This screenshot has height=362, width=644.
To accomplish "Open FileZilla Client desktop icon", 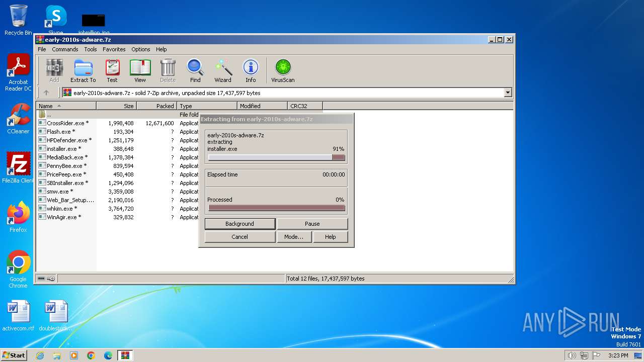I will coord(18,168).
